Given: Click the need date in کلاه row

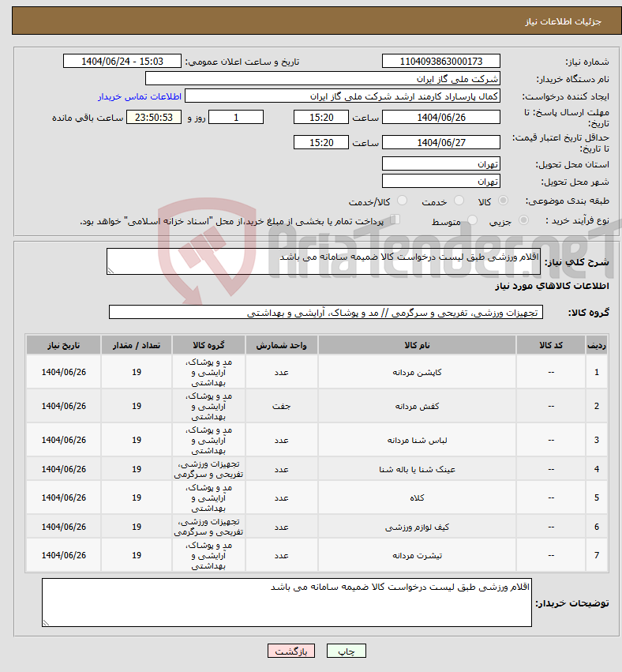Looking at the screenshot, I should point(63,497).
